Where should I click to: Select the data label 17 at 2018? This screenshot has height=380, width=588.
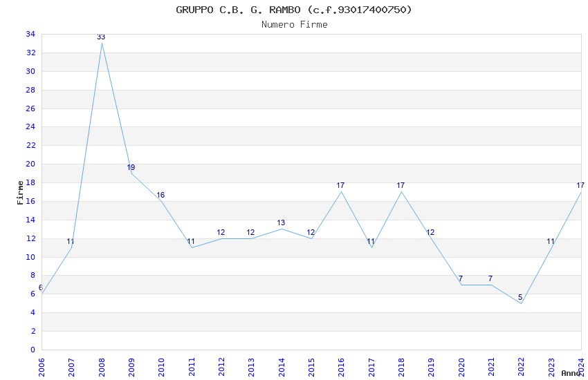(x=401, y=185)
